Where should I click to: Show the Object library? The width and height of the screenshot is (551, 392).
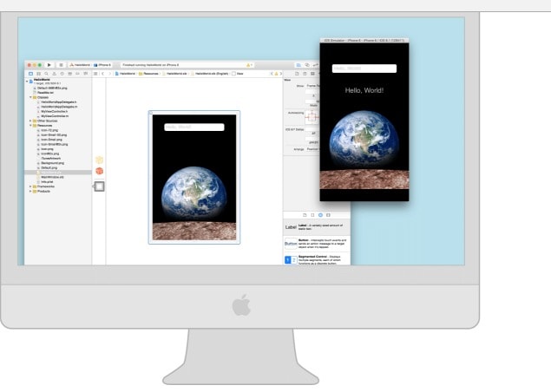[x=320, y=215]
